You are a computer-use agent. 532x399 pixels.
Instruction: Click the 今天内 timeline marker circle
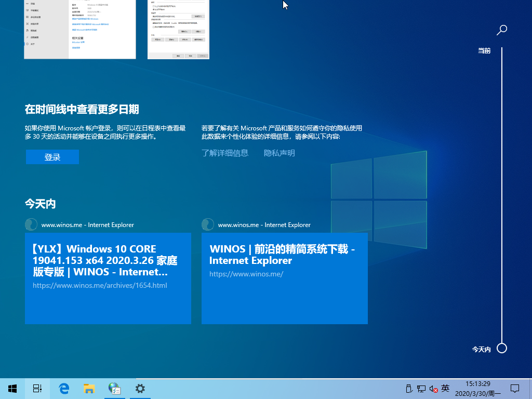(502, 349)
